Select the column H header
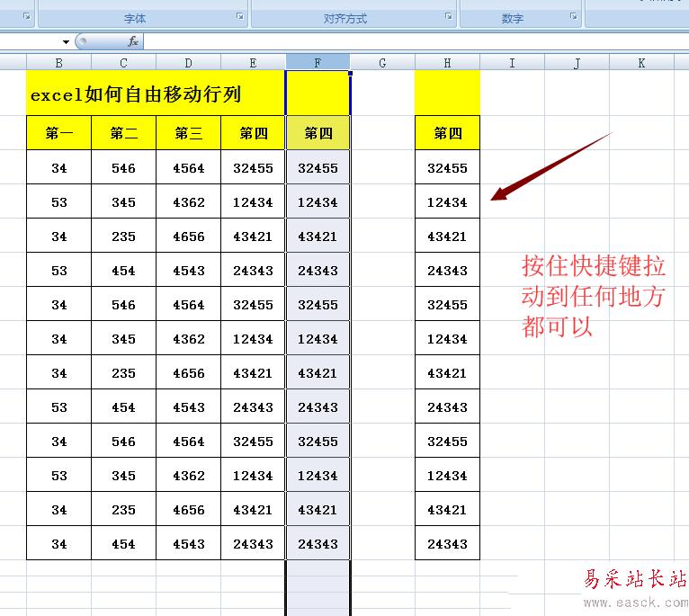689x616 pixels. (x=447, y=62)
